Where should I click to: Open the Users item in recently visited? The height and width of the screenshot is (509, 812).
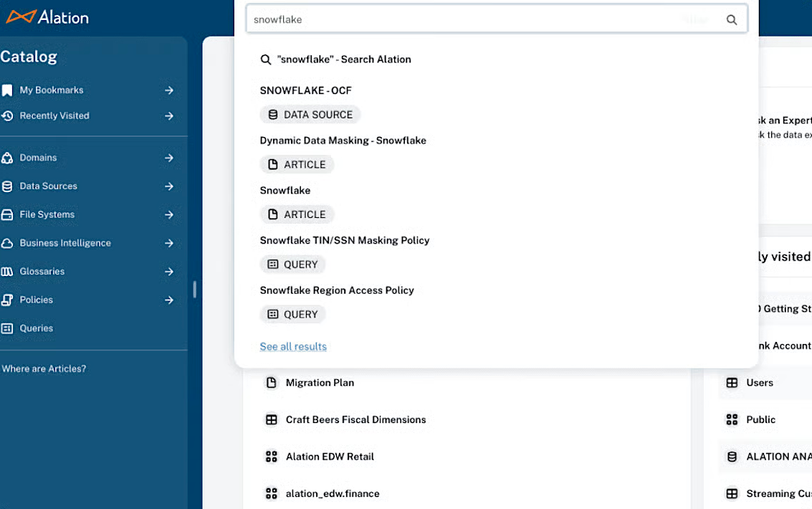760,383
